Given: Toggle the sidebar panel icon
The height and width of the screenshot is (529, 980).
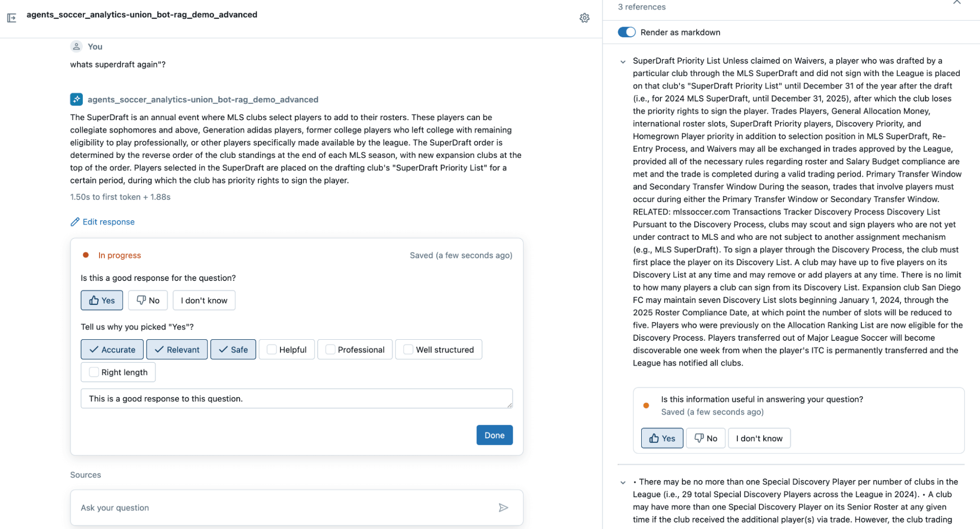Looking at the screenshot, I should coord(12,18).
